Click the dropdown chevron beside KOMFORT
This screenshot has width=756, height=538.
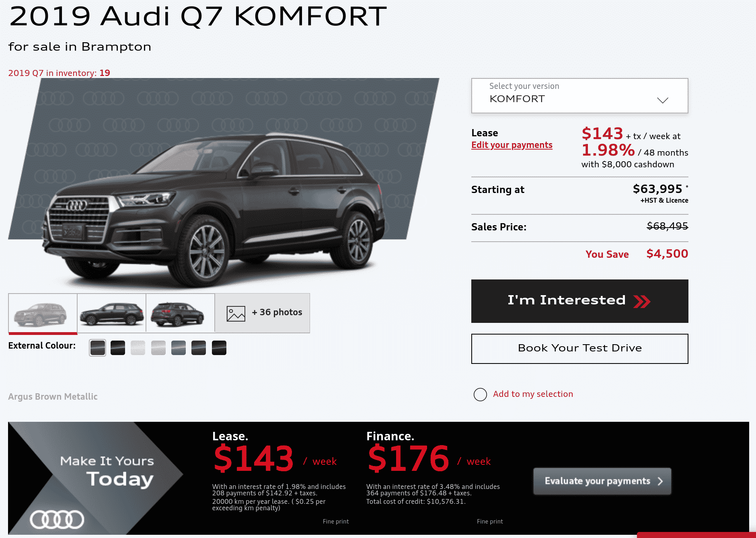pyautogui.click(x=663, y=100)
